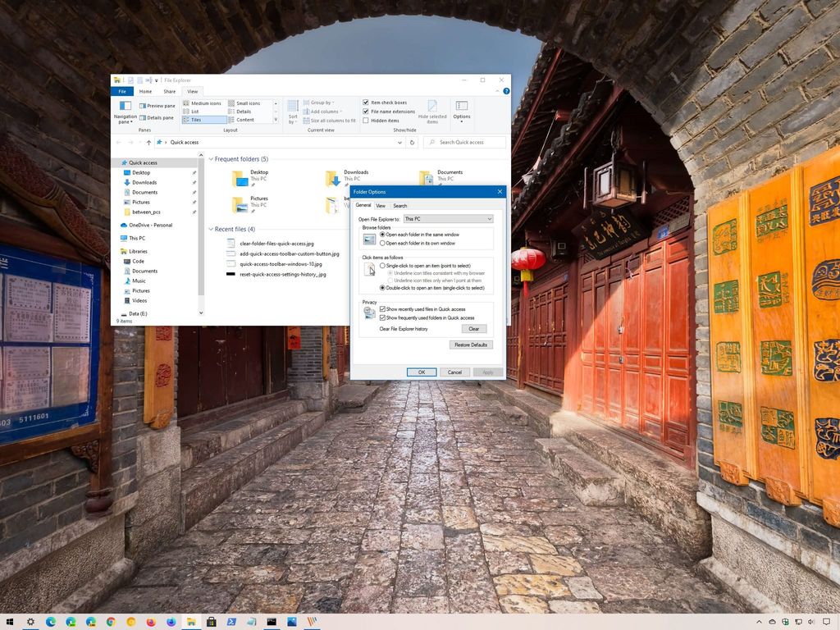Select the Small icons layout
840x630 pixels.
249,103
